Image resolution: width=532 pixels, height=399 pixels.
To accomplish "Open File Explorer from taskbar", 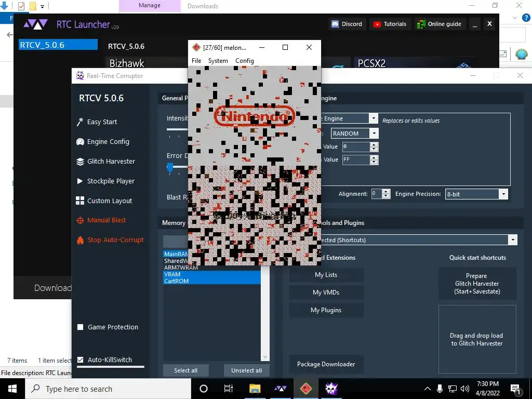I will [255, 389].
